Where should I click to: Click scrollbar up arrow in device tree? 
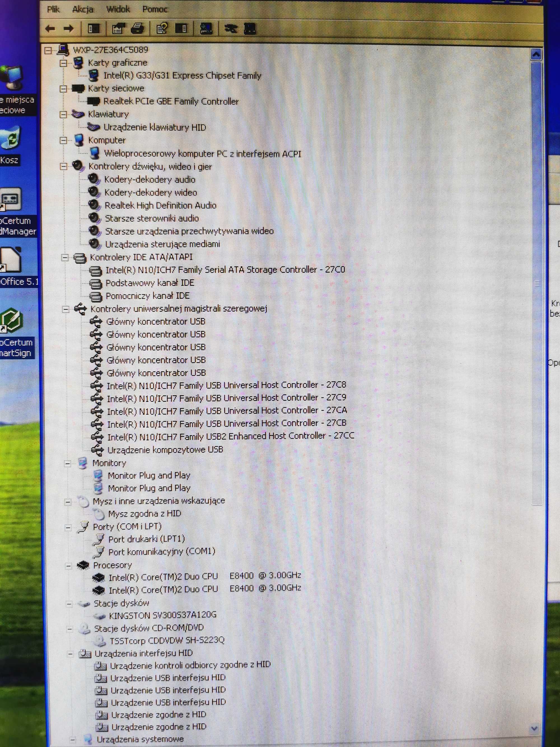coord(536,55)
